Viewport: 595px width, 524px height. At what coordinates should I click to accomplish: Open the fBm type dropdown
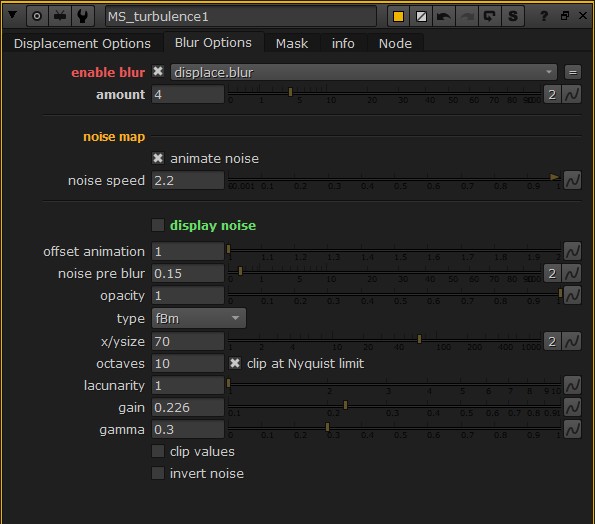coord(199,318)
